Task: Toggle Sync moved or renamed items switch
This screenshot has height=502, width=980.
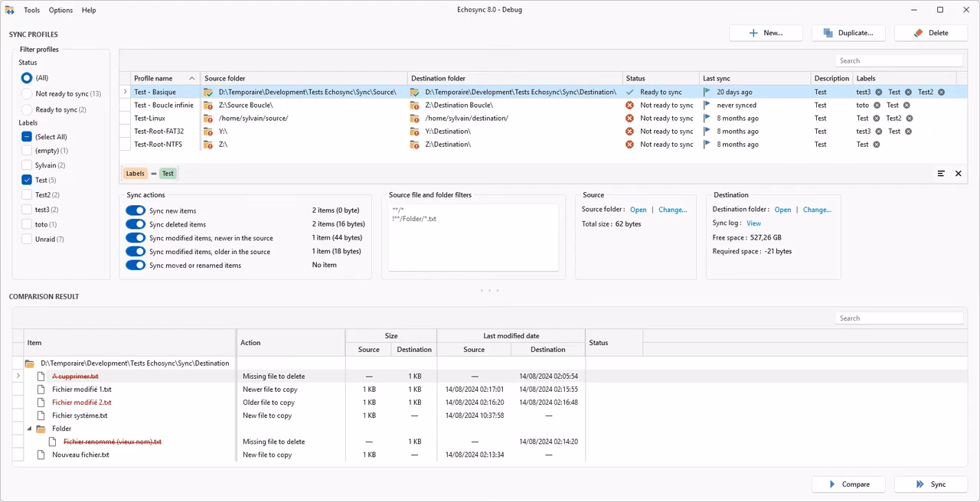Action: point(136,265)
